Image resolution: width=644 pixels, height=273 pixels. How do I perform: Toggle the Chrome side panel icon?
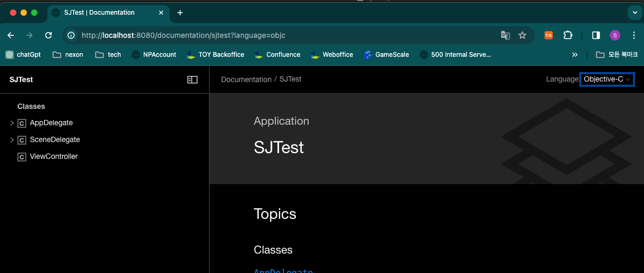[596, 35]
